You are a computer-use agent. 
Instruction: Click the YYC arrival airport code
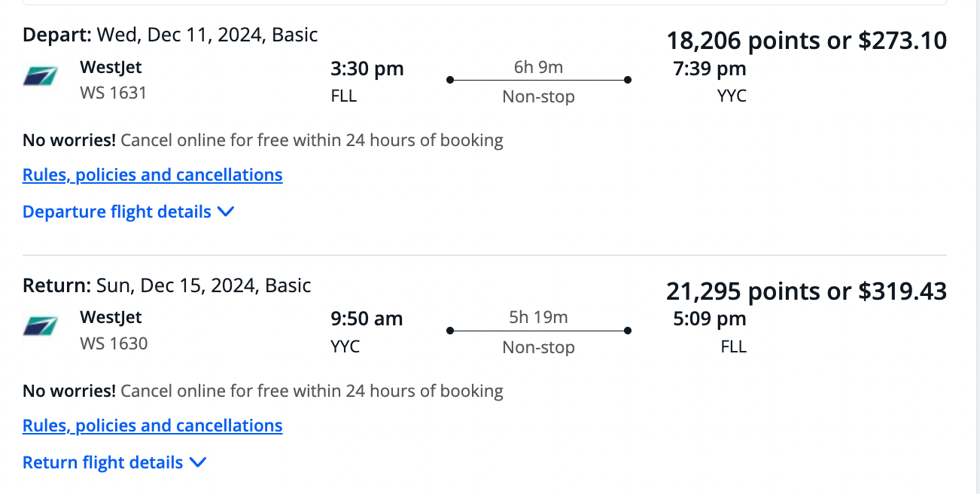click(x=731, y=95)
